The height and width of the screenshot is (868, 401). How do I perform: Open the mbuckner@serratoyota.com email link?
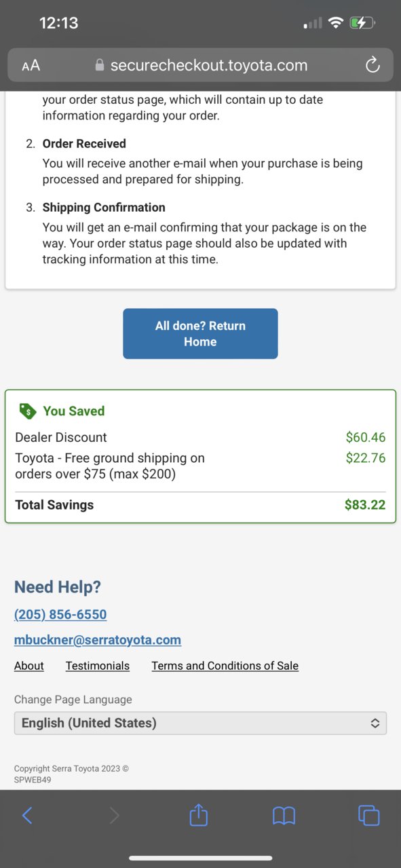pos(98,639)
